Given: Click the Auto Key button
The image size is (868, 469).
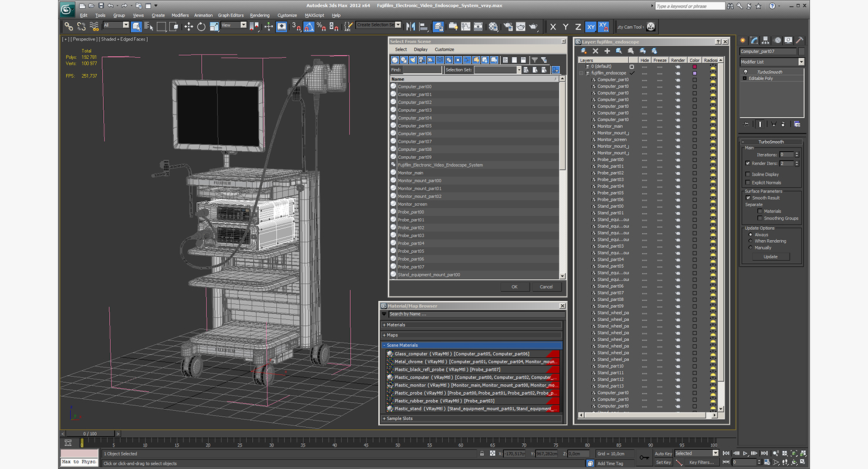Looking at the screenshot, I should (663, 453).
